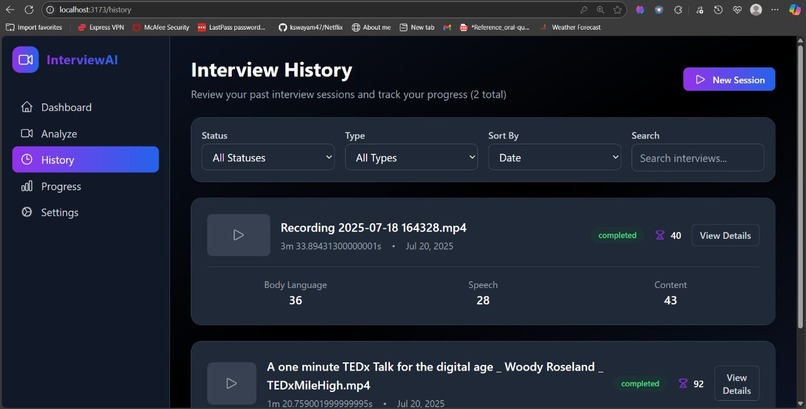Click the completed badge on the Recording row

617,235
